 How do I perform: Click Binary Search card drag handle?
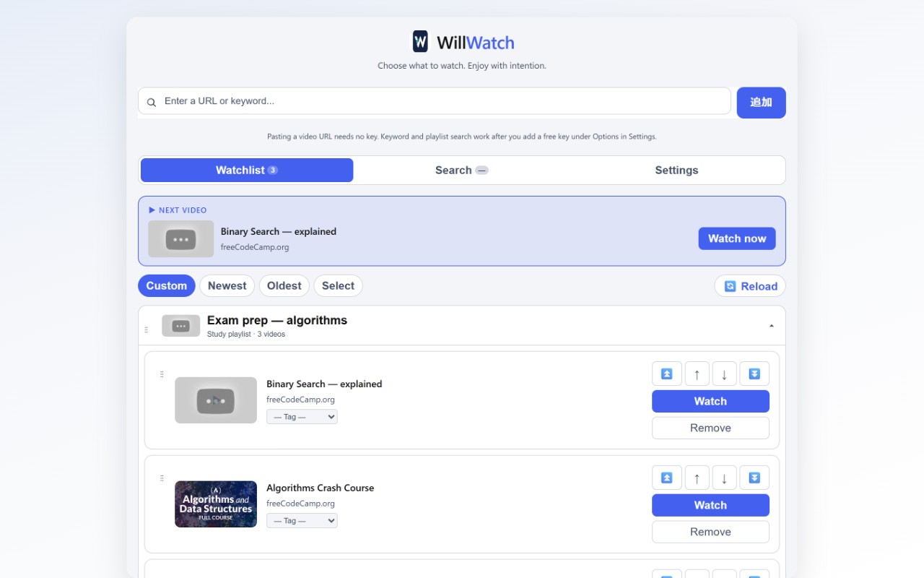point(162,374)
